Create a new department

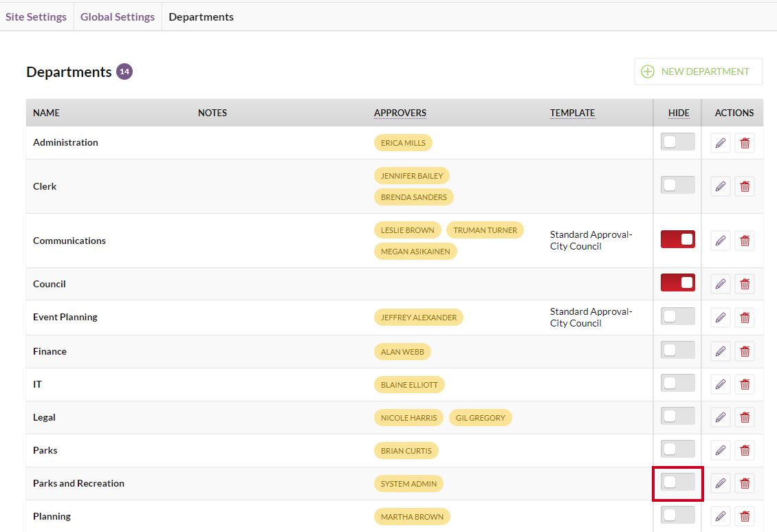(x=698, y=71)
